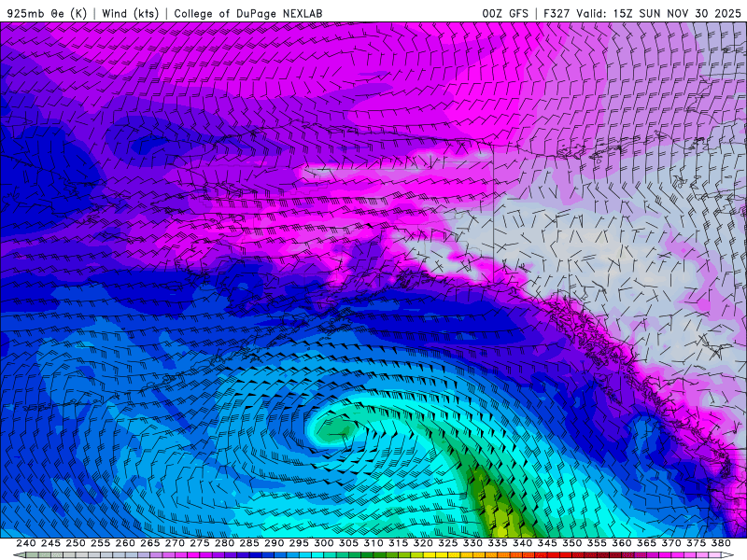Click the 275 value on the color scale
The height and width of the screenshot is (560, 747).
coord(199,543)
